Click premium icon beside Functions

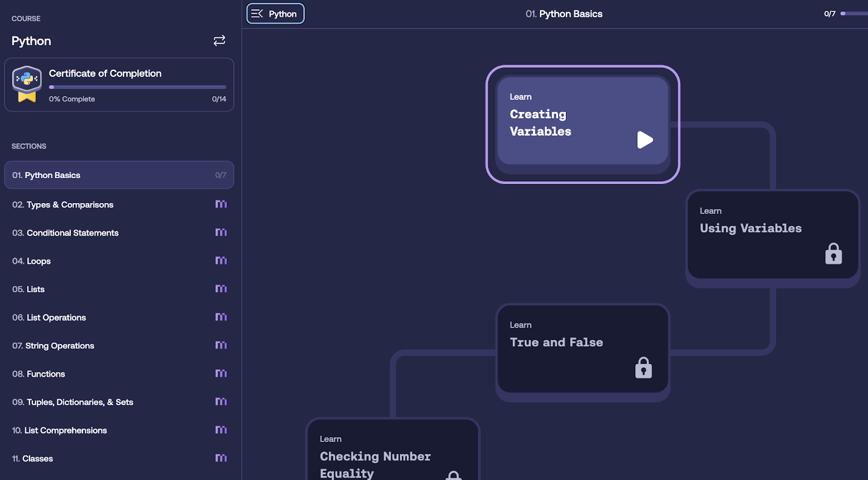pos(221,374)
